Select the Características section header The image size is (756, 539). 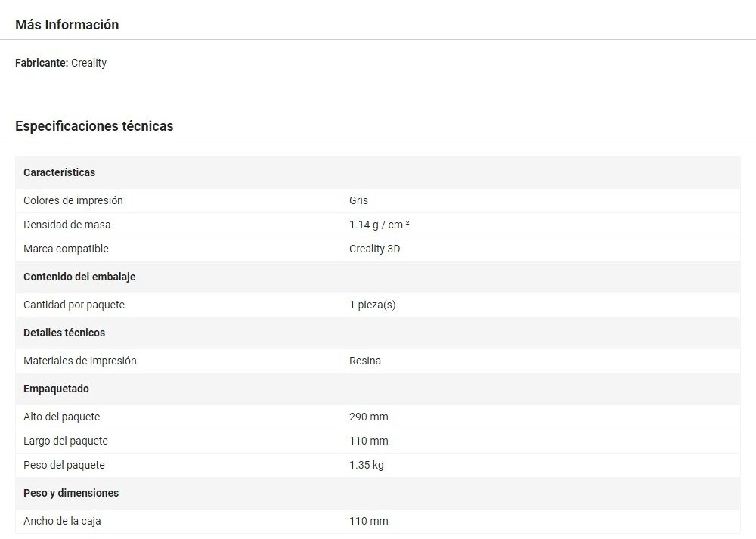click(x=59, y=172)
